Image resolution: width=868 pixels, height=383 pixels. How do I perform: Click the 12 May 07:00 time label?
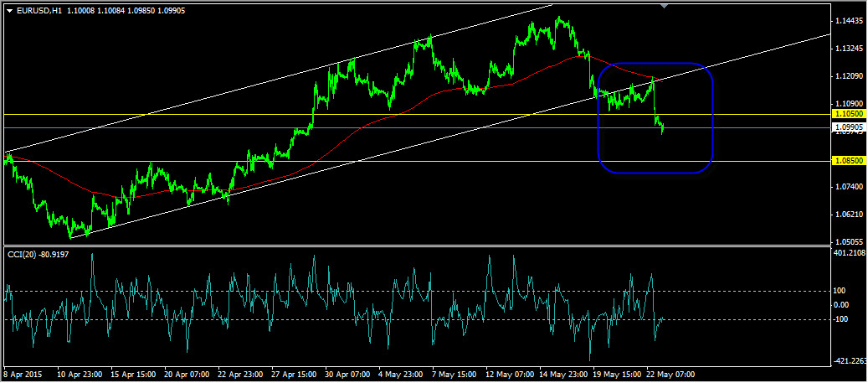coord(509,374)
